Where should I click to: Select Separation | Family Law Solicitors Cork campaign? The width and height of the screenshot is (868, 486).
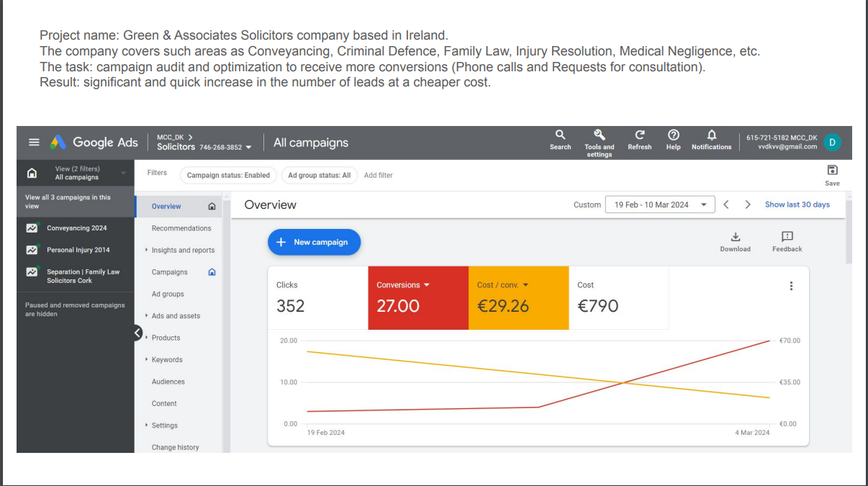83,276
